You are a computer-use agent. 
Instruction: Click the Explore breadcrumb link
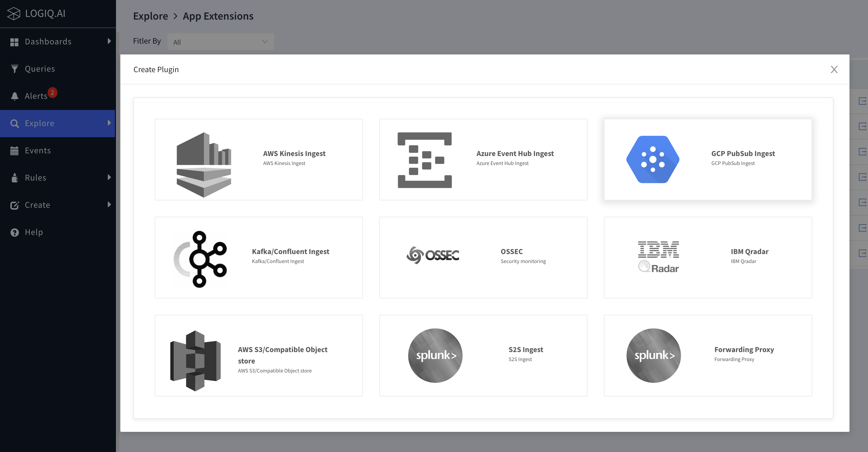(x=150, y=16)
